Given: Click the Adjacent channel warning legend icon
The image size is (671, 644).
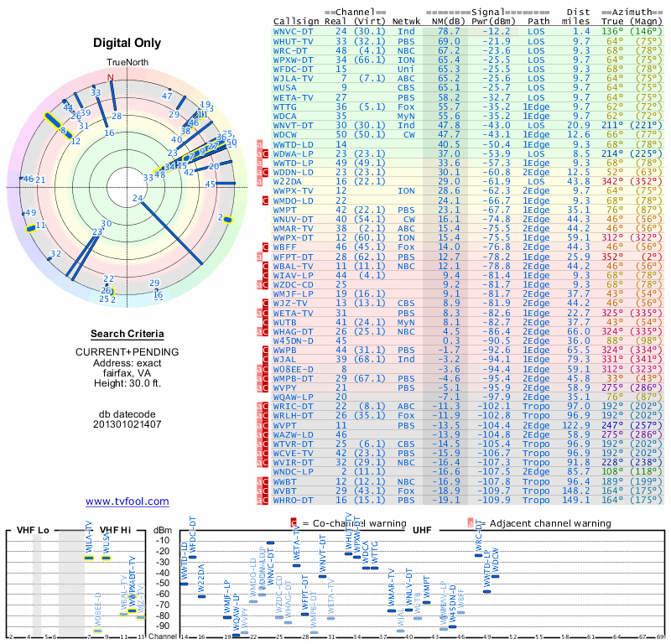Looking at the screenshot, I should [471, 523].
